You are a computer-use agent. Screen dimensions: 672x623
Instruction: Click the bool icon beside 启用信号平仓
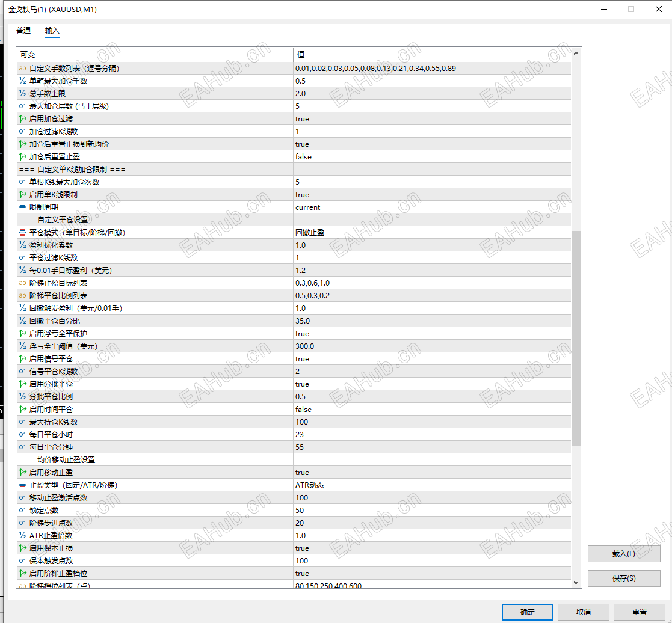coord(23,358)
